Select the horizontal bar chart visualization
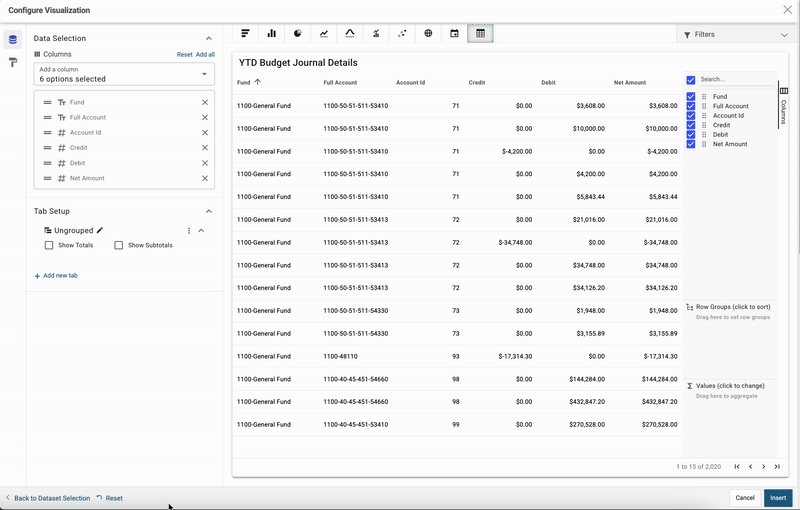This screenshot has height=510, width=800. pos(245,34)
